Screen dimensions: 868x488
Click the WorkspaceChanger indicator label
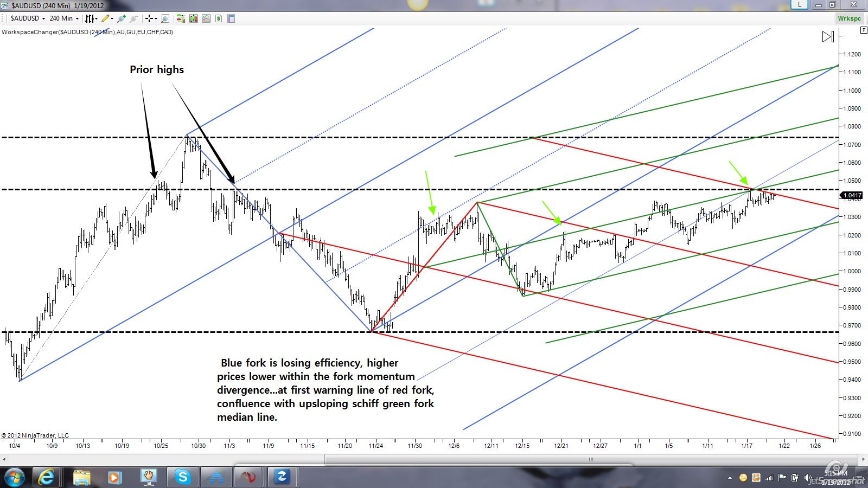coord(87,32)
